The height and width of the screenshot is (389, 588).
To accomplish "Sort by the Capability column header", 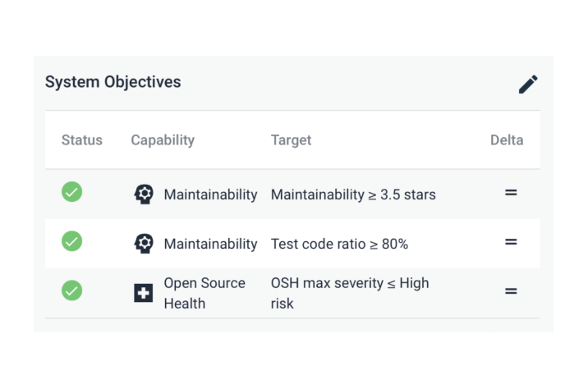I will (163, 140).
